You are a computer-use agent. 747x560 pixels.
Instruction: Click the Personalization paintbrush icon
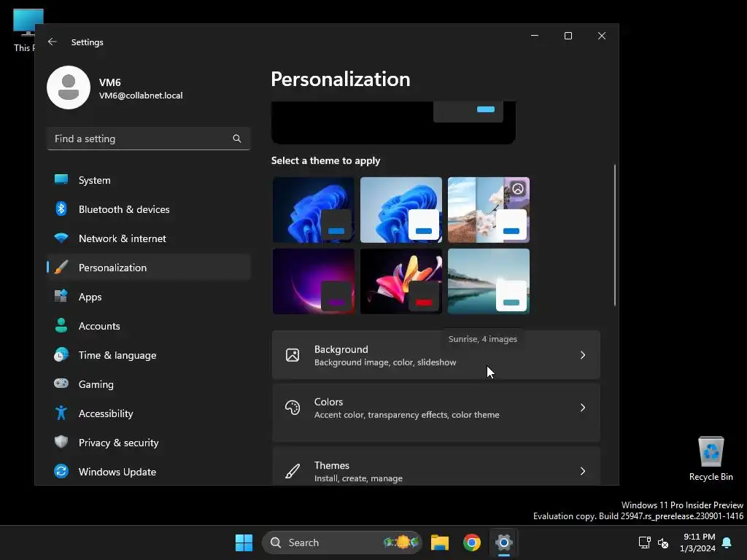[x=61, y=267]
